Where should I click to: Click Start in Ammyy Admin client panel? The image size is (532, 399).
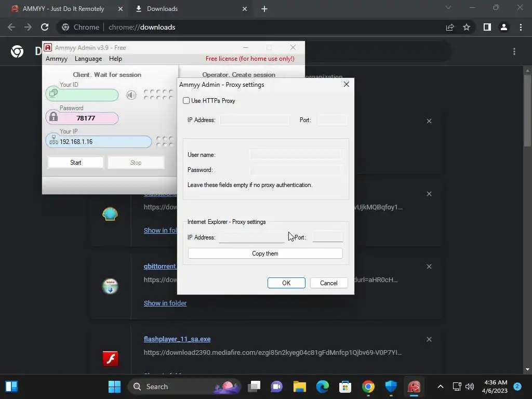[x=76, y=163]
